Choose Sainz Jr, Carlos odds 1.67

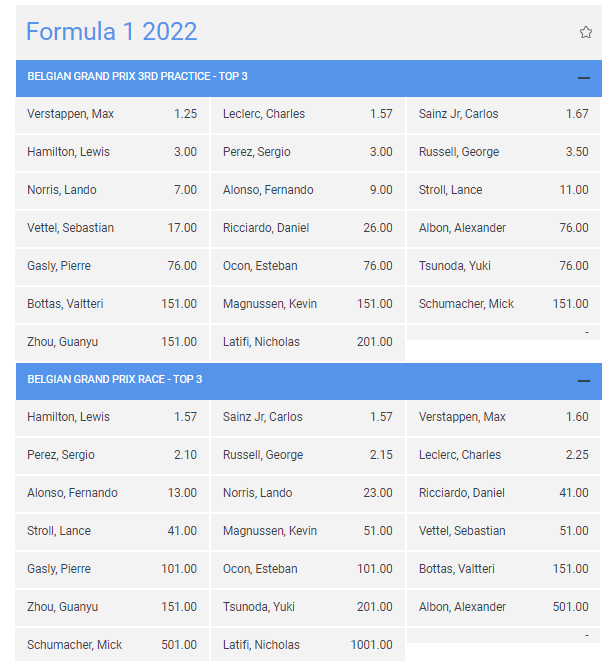point(503,115)
